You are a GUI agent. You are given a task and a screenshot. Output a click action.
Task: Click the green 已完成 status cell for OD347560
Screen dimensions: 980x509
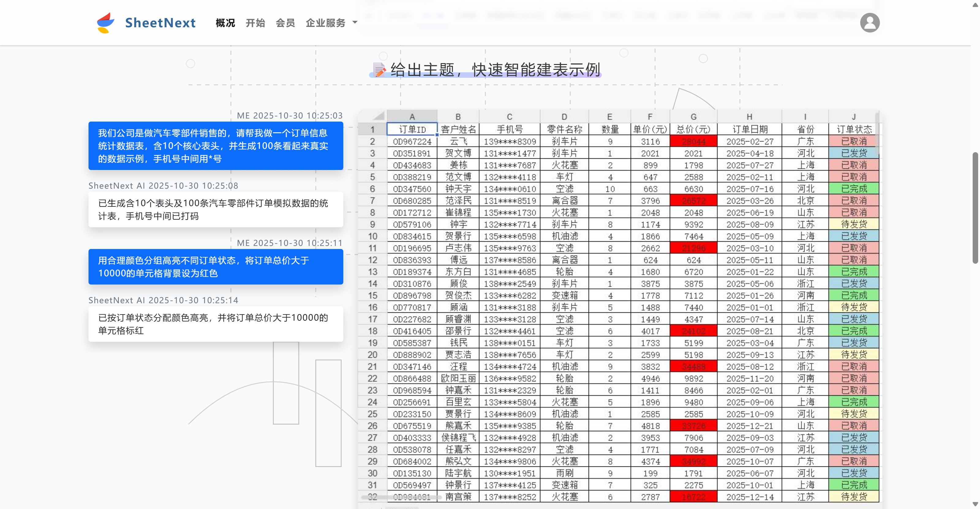click(x=854, y=189)
